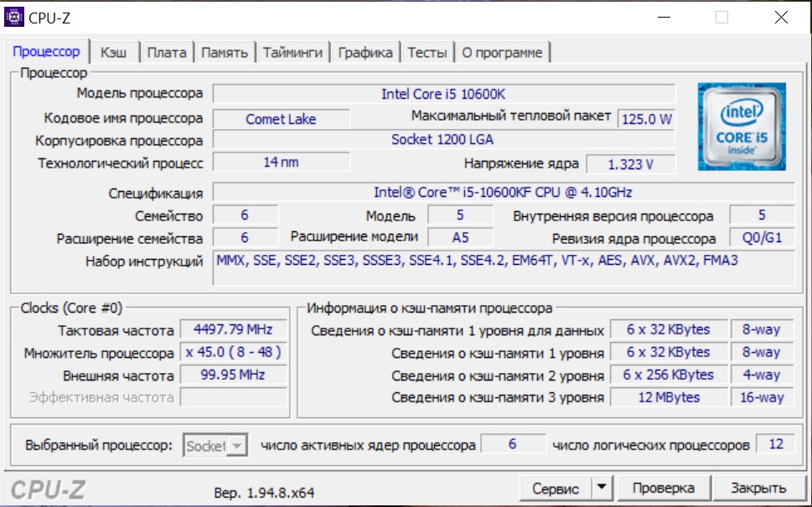Click the Q0/G1 core revision value
This screenshot has height=507, width=812.
[762, 238]
